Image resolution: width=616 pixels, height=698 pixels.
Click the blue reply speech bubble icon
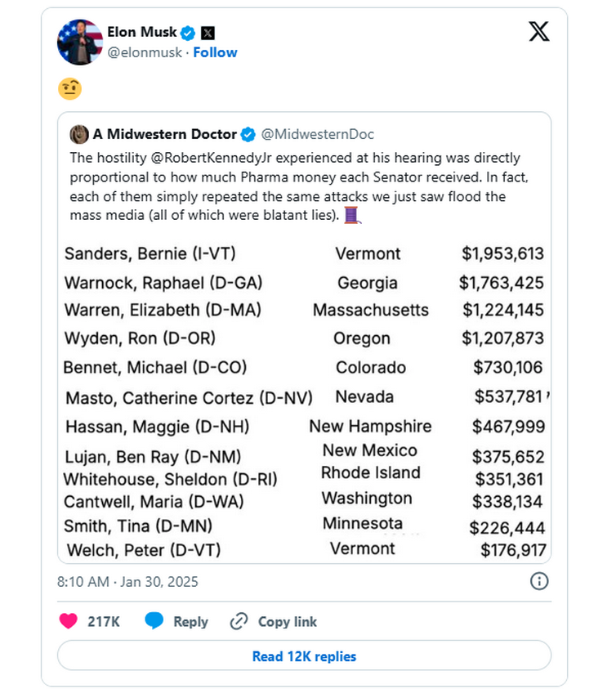[154, 621]
